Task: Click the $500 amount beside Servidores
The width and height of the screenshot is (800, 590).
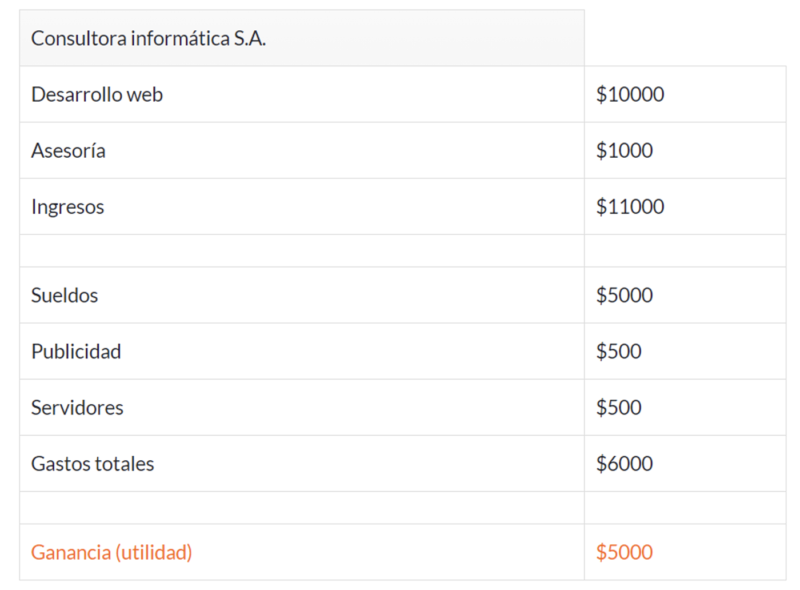Action: [x=619, y=407]
